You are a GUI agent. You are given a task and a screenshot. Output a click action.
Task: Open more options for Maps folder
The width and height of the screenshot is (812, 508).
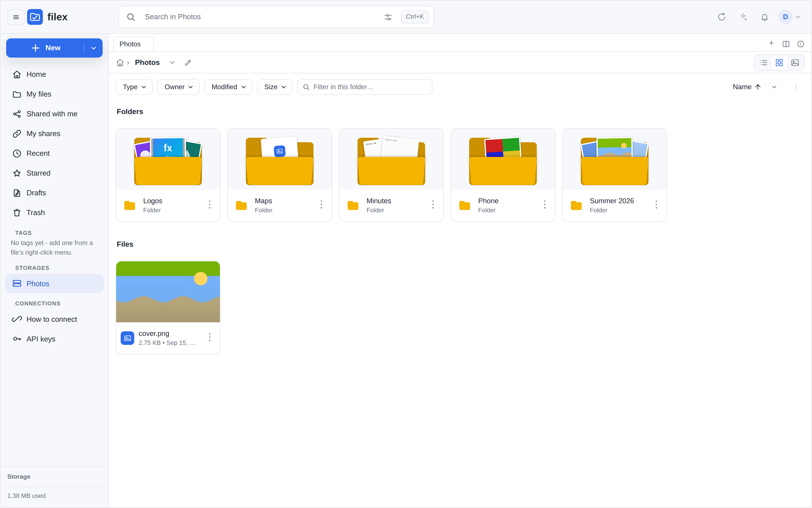(x=321, y=205)
